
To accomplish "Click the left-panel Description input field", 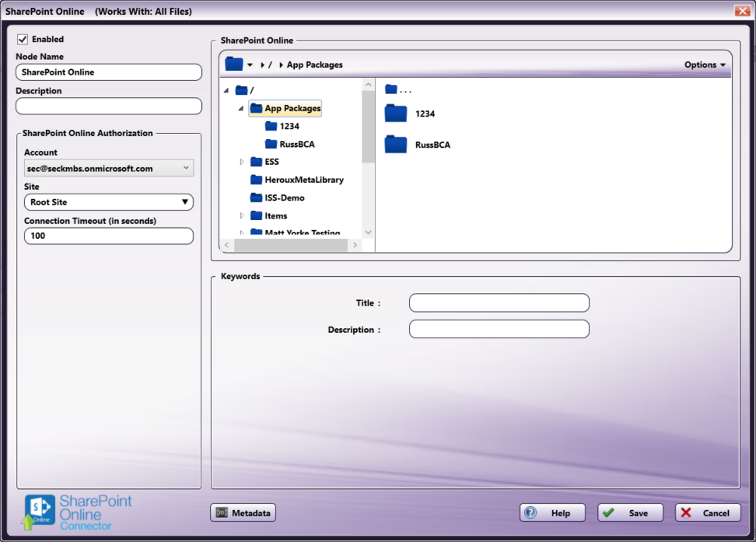I will coord(109,106).
